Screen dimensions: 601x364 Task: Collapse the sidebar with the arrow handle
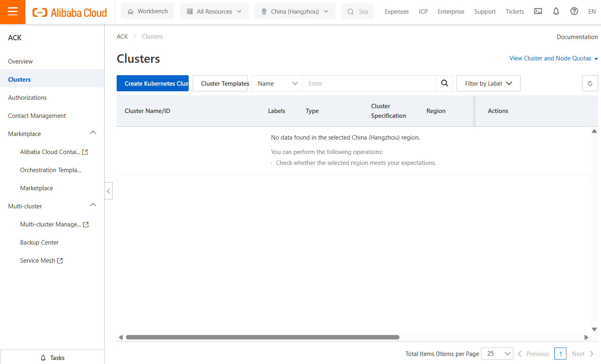pyautogui.click(x=108, y=191)
